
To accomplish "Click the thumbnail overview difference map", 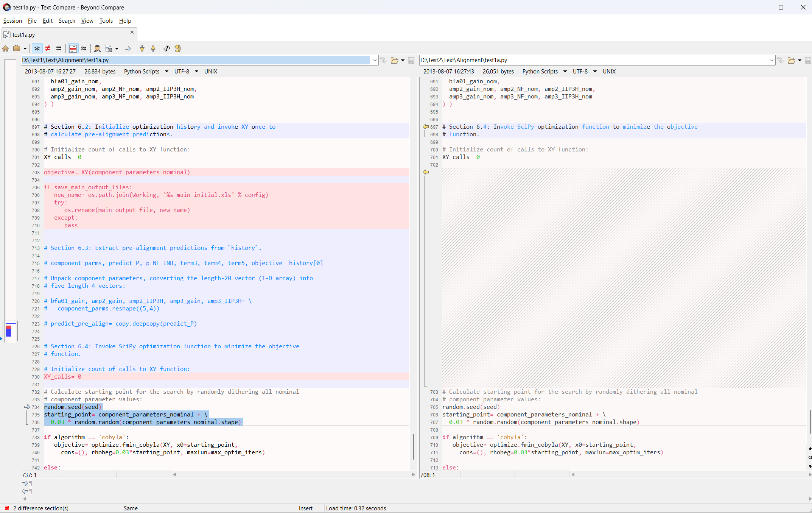I will [x=10, y=331].
